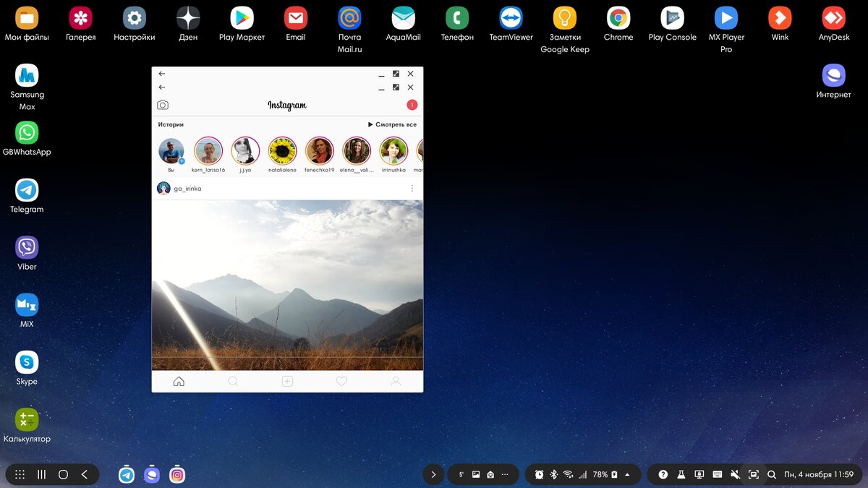
Task: Open your Instagram profile icon
Action: pyautogui.click(x=396, y=380)
